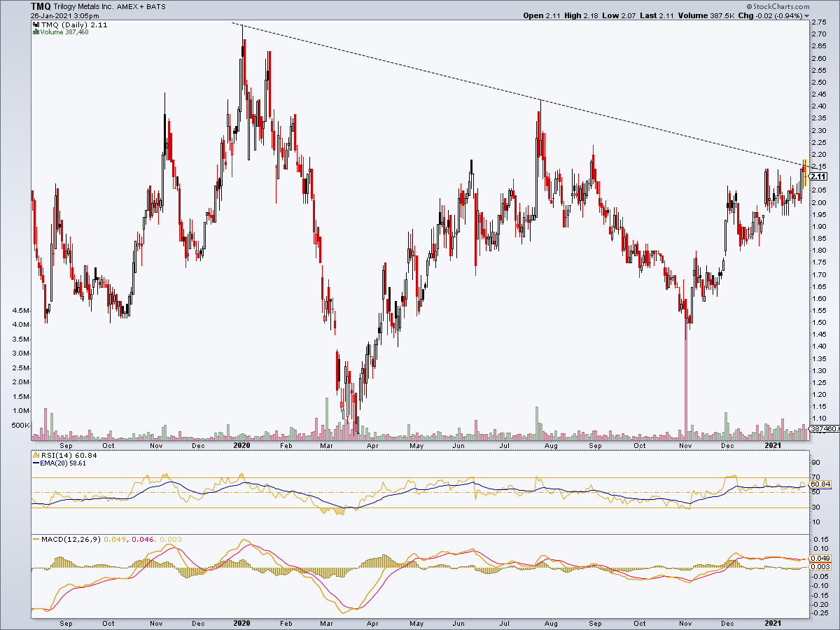Click the volume bars icon in legend
Viewport: 840px width, 630px height.
[x=36, y=32]
